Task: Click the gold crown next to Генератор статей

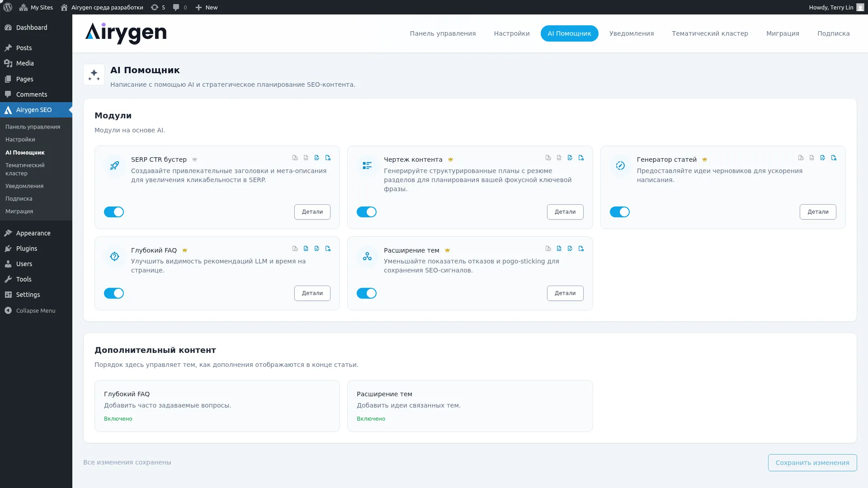Action: (x=704, y=160)
